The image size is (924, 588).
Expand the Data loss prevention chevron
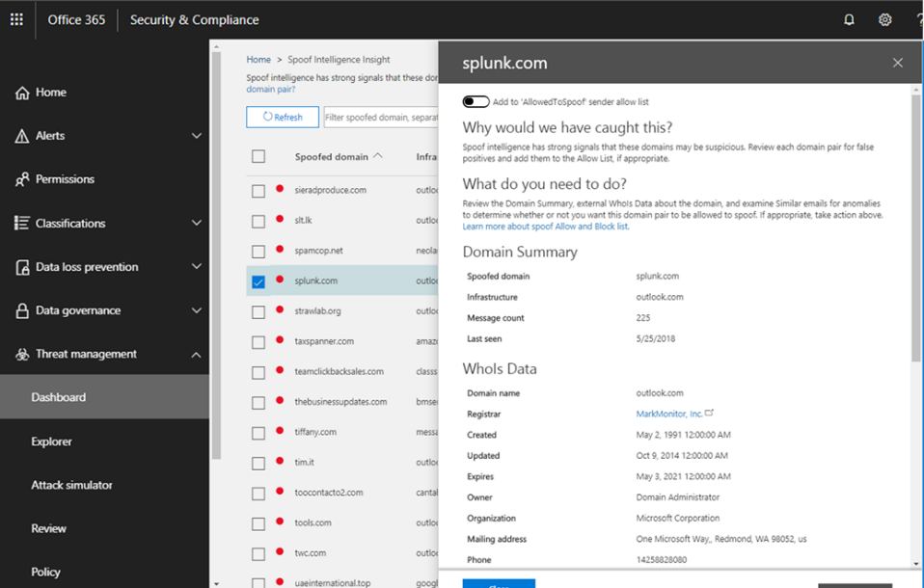tap(196, 267)
